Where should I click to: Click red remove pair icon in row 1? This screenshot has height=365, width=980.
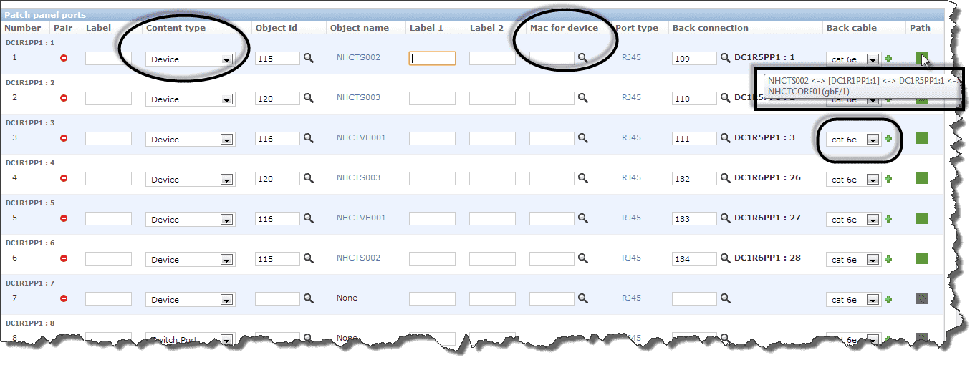coord(64,58)
